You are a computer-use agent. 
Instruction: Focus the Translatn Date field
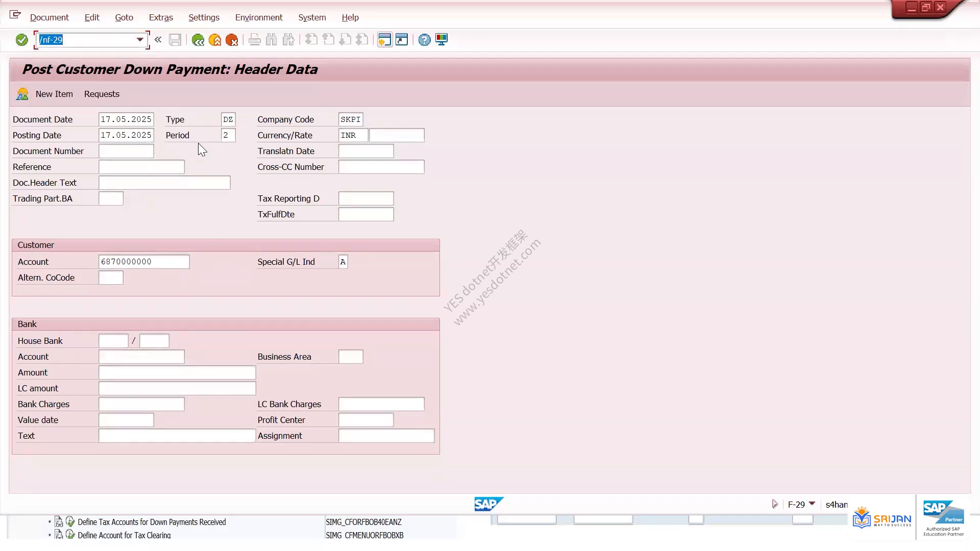(366, 151)
